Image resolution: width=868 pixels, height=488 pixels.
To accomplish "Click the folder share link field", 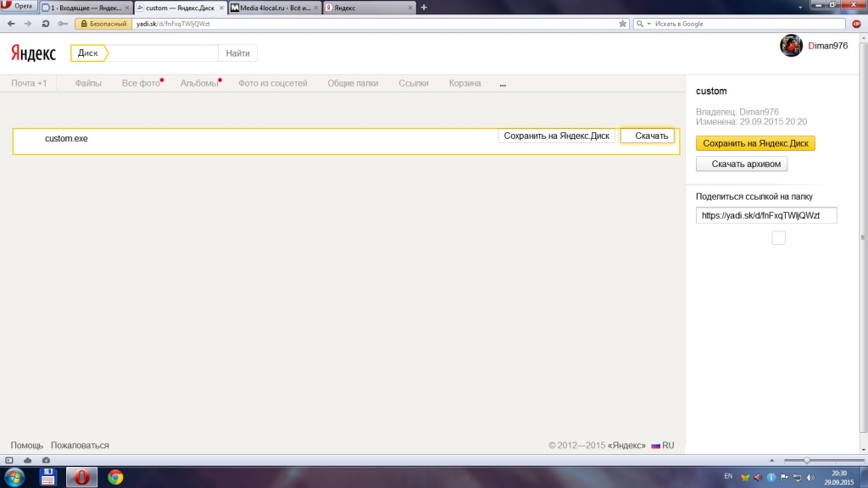I will [x=766, y=215].
